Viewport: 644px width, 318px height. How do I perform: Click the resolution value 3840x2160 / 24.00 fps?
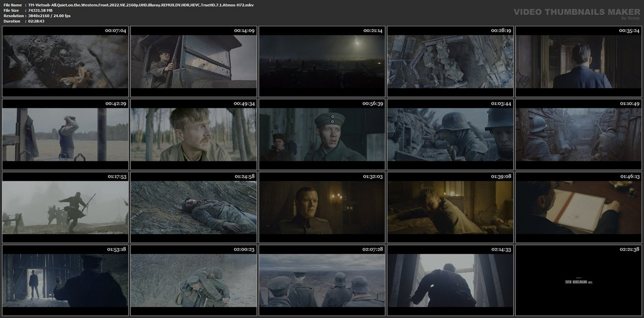[49, 16]
